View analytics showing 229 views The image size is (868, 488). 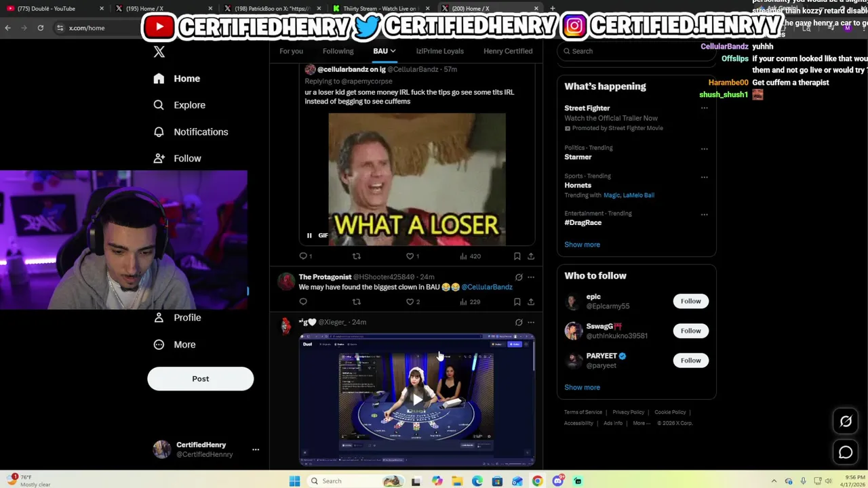coord(470,302)
